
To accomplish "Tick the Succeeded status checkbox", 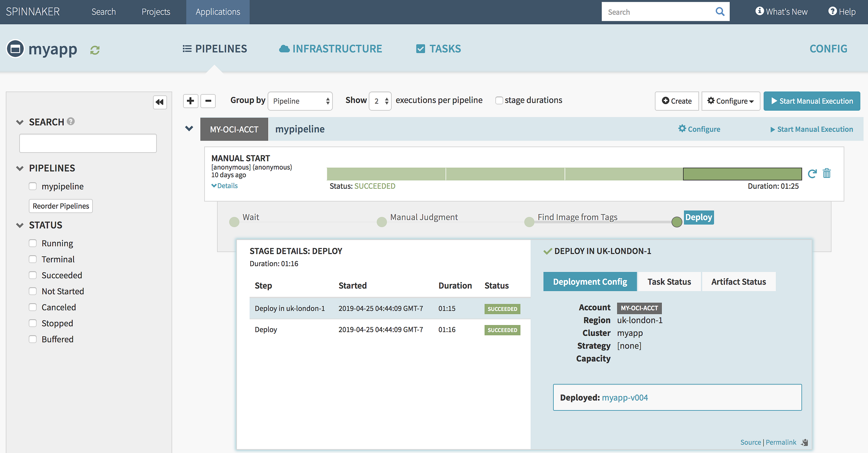I will click(33, 275).
